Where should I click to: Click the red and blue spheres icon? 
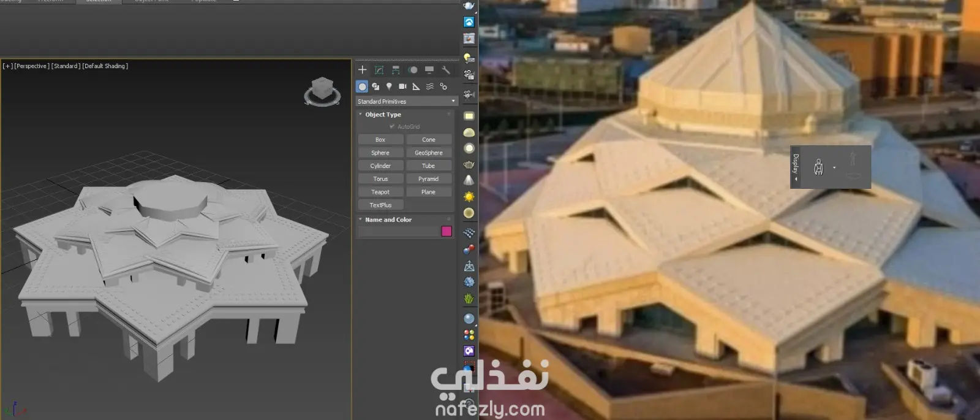(x=469, y=250)
